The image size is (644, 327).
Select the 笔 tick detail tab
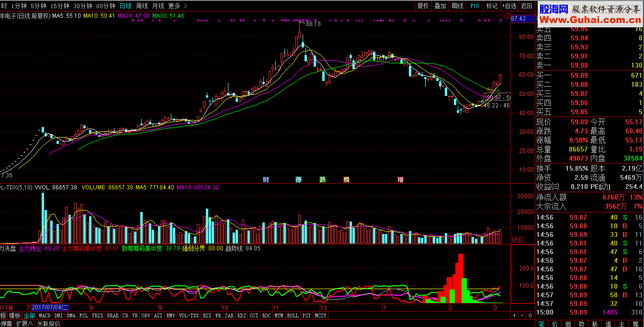point(542,323)
